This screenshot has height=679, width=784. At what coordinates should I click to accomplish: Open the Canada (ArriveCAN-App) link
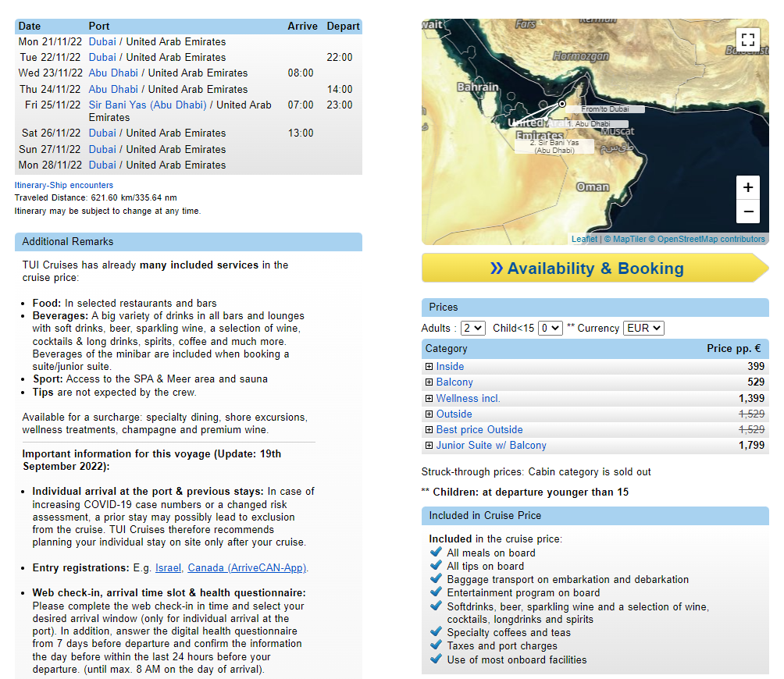click(x=247, y=568)
